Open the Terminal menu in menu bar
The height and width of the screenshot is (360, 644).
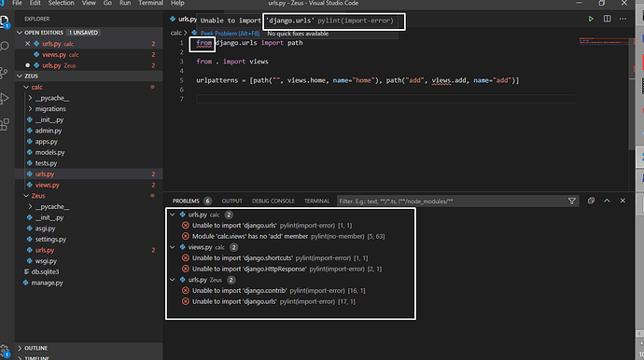point(150,4)
